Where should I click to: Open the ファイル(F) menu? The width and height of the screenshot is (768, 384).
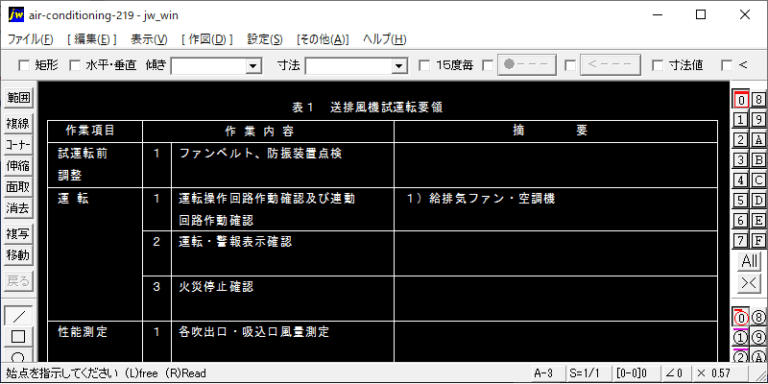tap(30, 40)
